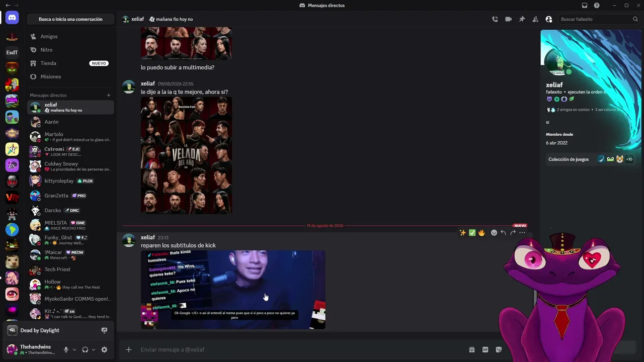The image size is (644, 362).
Task: Search in the 'Buscar failexito' field
Action: (x=599, y=19)
